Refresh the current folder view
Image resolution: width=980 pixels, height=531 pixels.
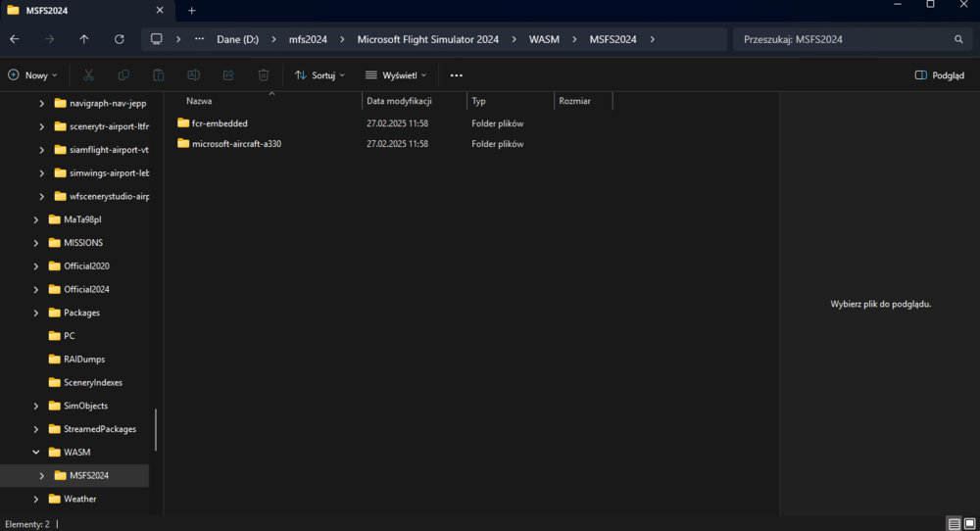(120, 39)
